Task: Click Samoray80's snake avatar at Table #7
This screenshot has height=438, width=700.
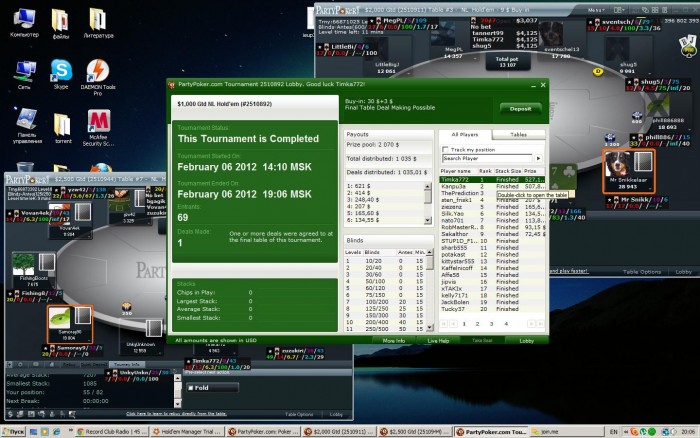Action: [x=59, y=318]
